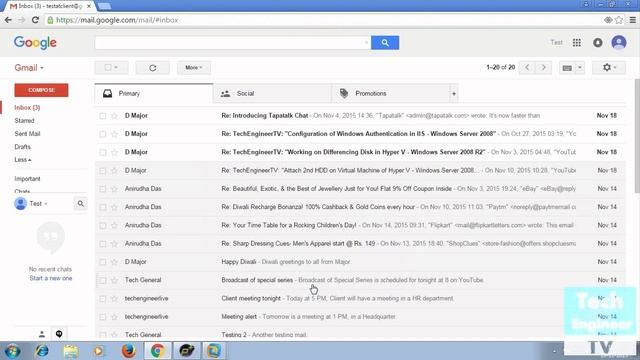This screenshot has height=360, width=640.
Task: Launch Internet Explorer from taskbar
Action: point(42,351)
